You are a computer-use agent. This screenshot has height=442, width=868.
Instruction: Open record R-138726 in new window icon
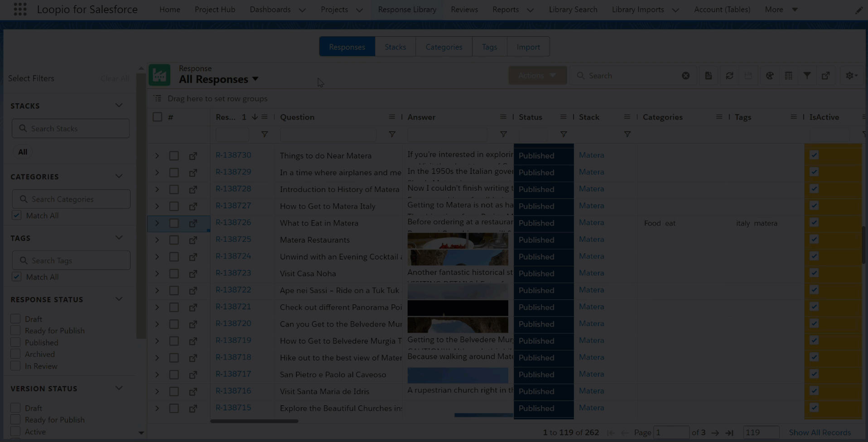coord(193,223)
